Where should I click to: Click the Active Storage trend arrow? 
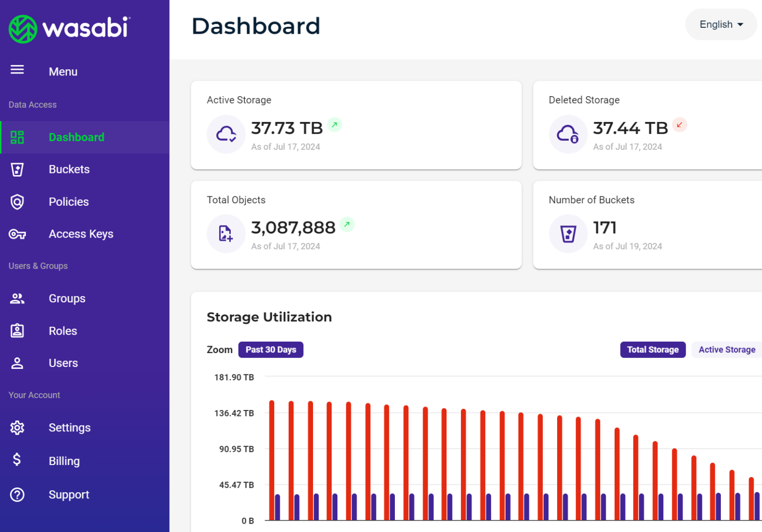pyautogui.click(x=335, y=125)
